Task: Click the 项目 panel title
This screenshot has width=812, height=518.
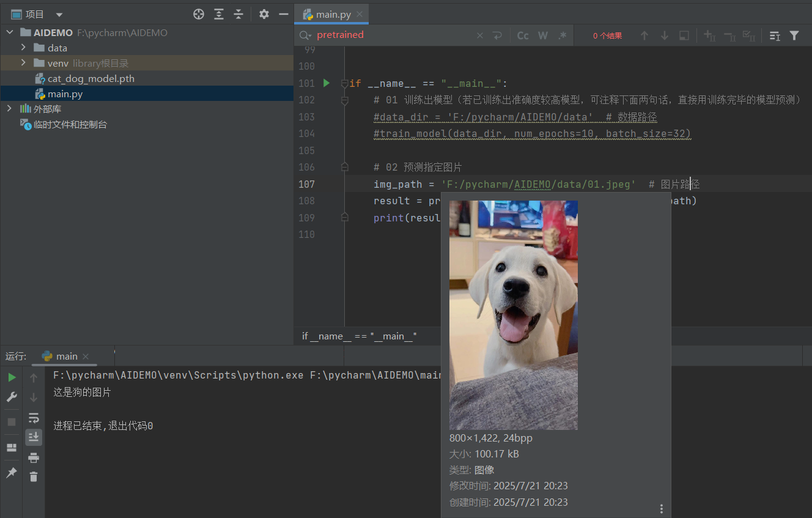Action: tap(35, 15)
